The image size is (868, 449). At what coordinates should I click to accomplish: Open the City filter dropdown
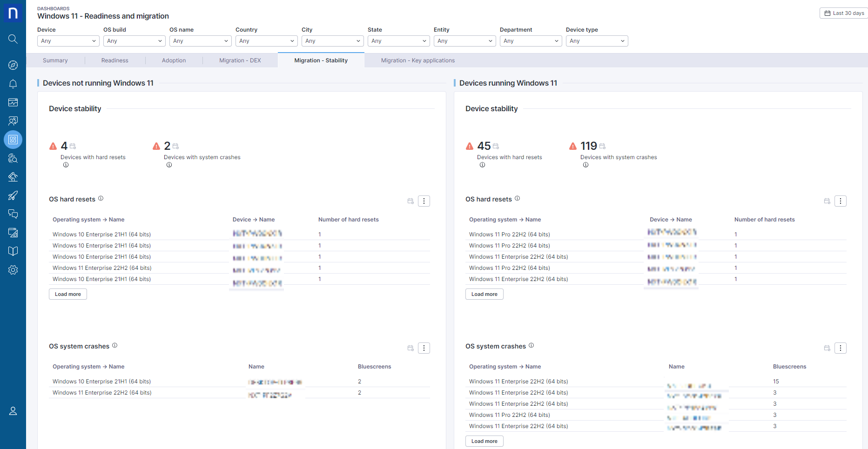[x=333, y=41]
